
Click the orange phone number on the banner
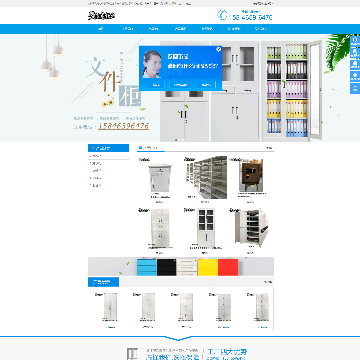[124, 126]
